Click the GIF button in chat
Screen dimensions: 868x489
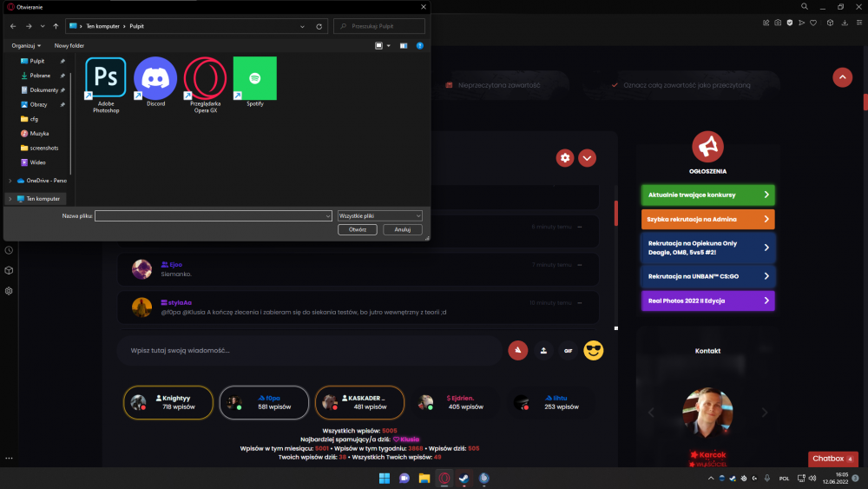click(x=568, y=351)
